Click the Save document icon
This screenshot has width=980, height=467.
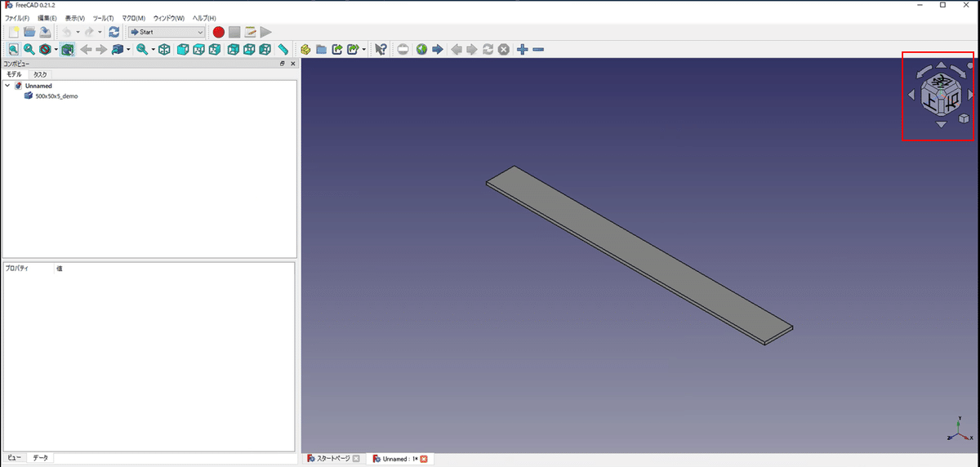coord(45,32)
